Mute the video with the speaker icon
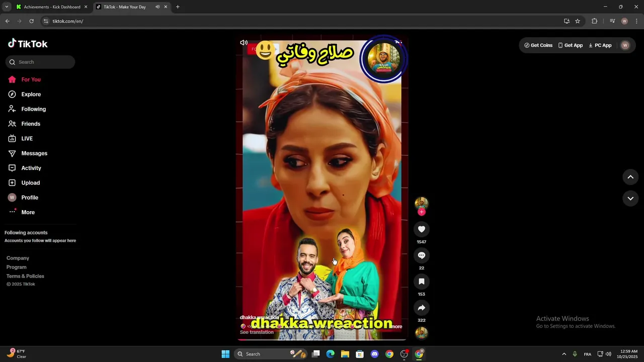 (244, 43)
